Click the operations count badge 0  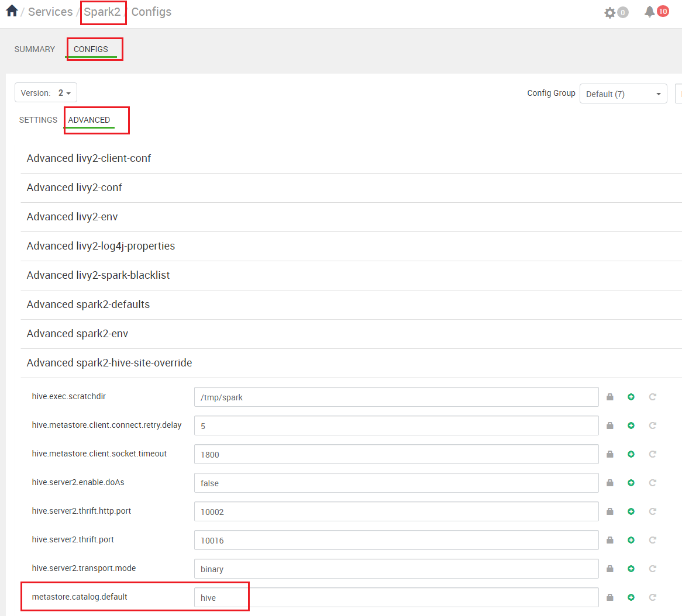coord(623,13)
